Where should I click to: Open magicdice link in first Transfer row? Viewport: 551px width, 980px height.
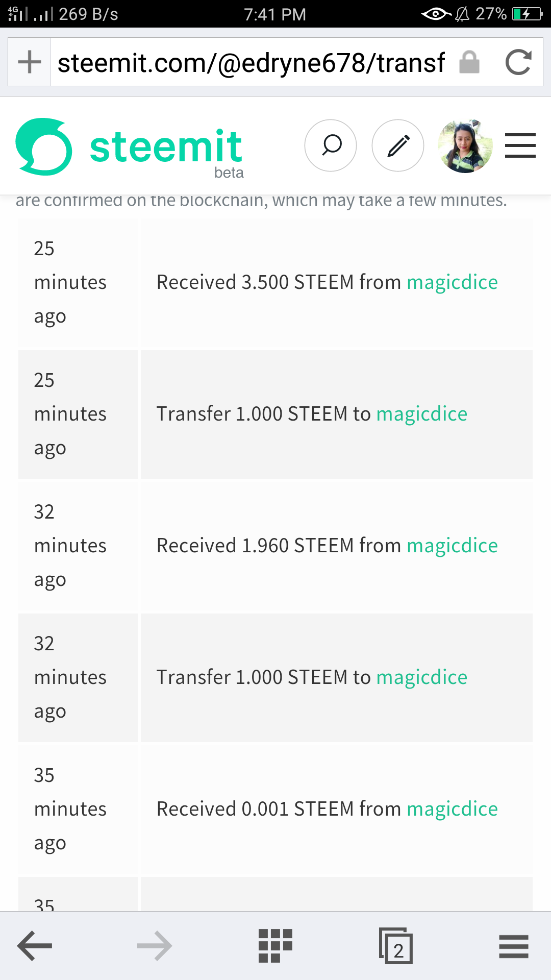point(421,414)
